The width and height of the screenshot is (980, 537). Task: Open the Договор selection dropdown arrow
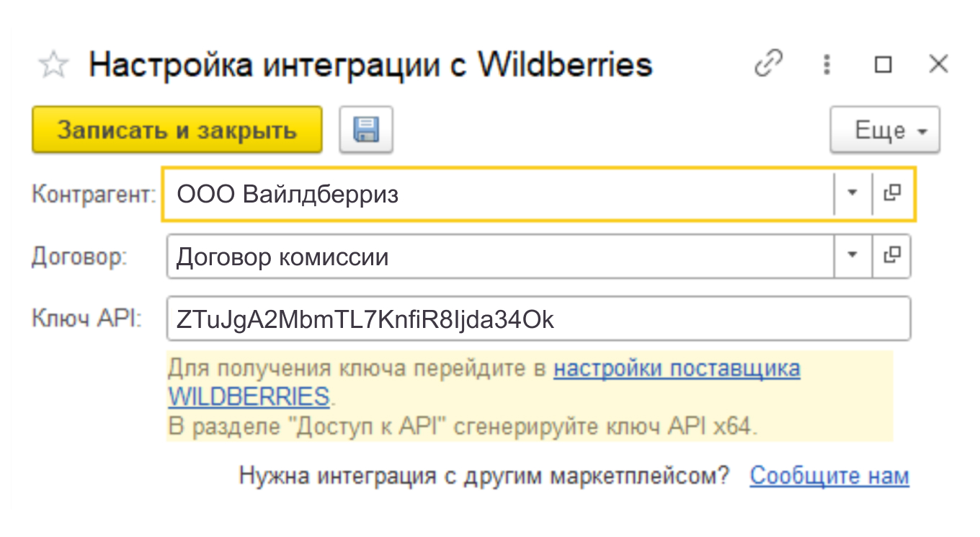pos(853,256)
